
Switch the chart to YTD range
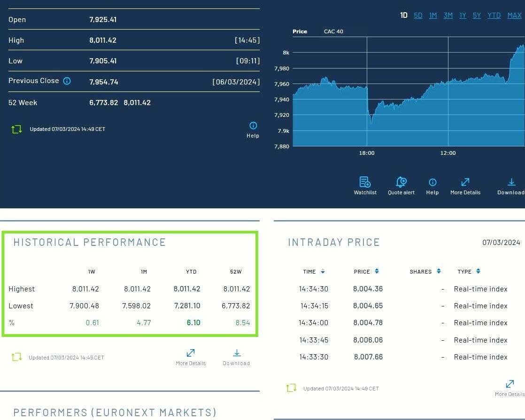point(494,15)
